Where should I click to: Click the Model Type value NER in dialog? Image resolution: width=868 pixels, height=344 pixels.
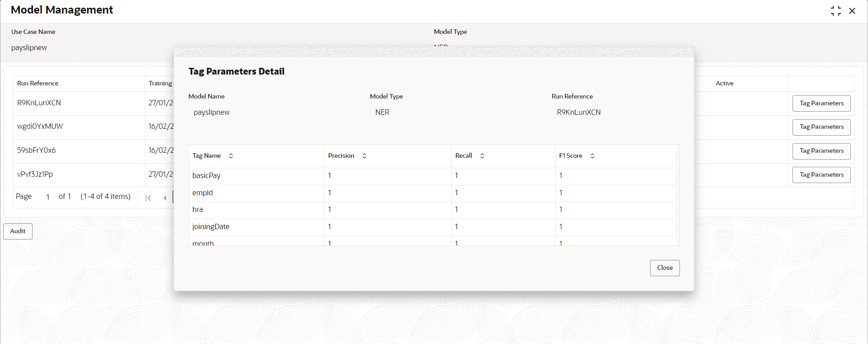click(x=382, y=113)
